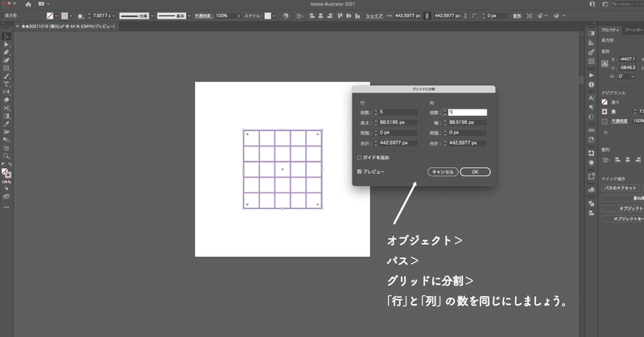
Task: Open the スタイル graphic style dropdown
Action: tap(274, 16)
